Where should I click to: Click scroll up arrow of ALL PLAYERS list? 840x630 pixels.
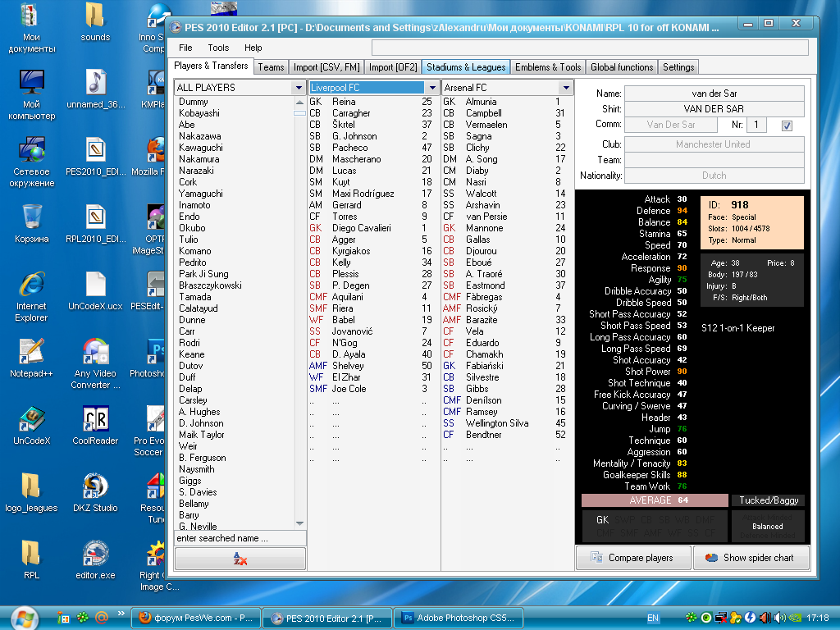299,102
